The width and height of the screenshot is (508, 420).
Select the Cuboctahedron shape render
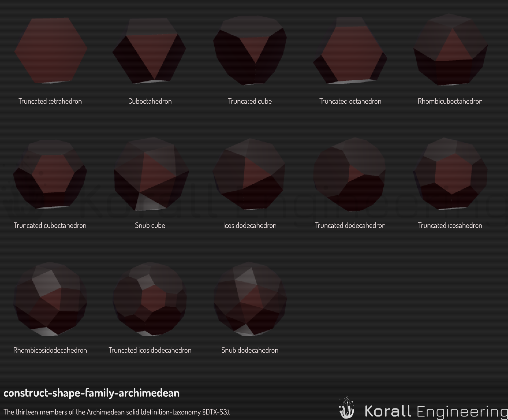pyautogui.click(x=150, y=51)
